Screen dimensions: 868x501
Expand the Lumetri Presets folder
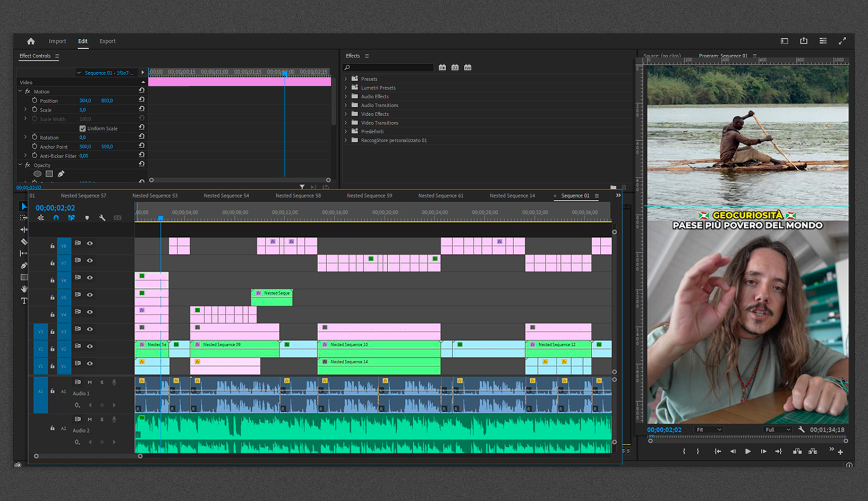tap(346, 88)
